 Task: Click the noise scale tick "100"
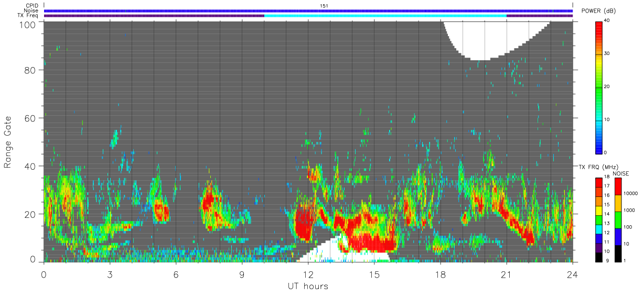click(x=628, y=227)
